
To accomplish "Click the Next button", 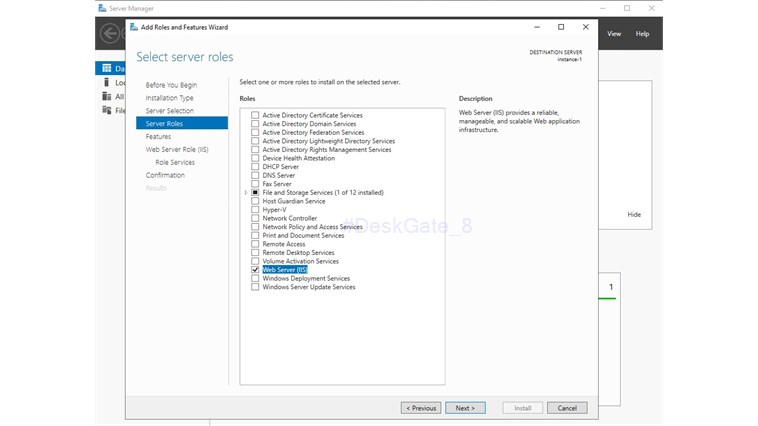I will (x=465, y=408).
